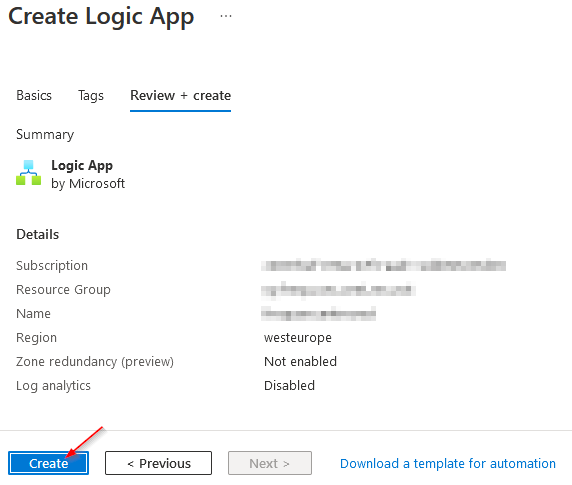Click the by Microsoft publisher text
Screen dimensions: 572x485
[88, 183]
